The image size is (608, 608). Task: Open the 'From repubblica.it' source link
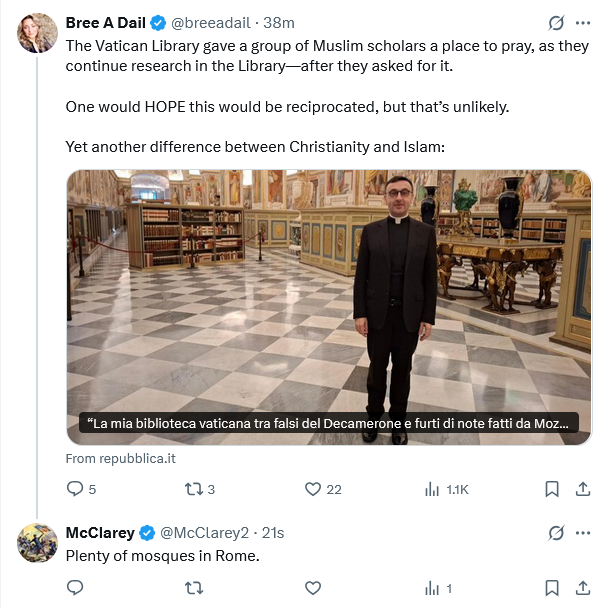pos(120,458)
